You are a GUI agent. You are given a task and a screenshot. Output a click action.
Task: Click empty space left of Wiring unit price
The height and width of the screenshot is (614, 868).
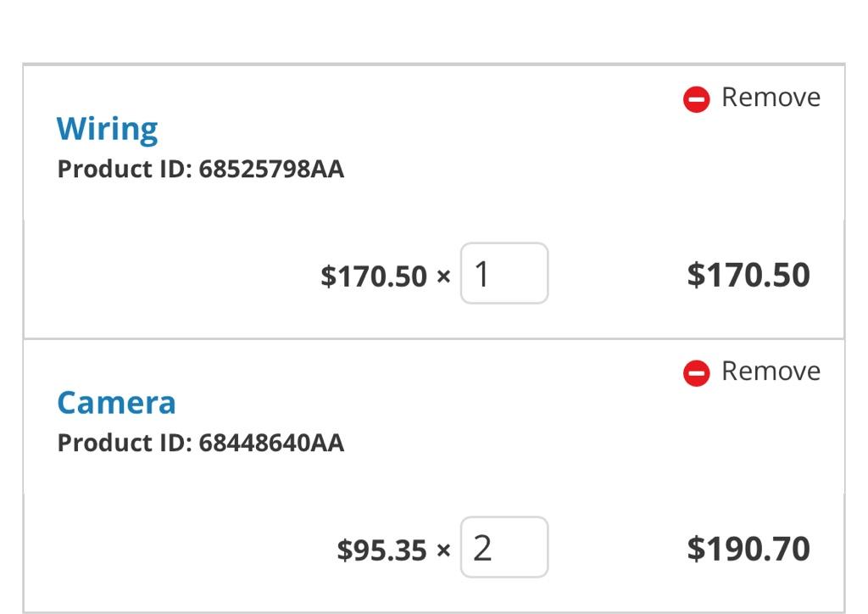[170, 276]
